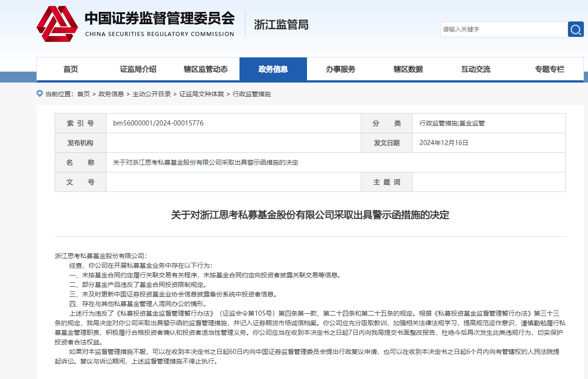This screenshot has height=379, width=588.
Task: Click 政务信息 breadcrumb link
Action: tap(111, 94)
